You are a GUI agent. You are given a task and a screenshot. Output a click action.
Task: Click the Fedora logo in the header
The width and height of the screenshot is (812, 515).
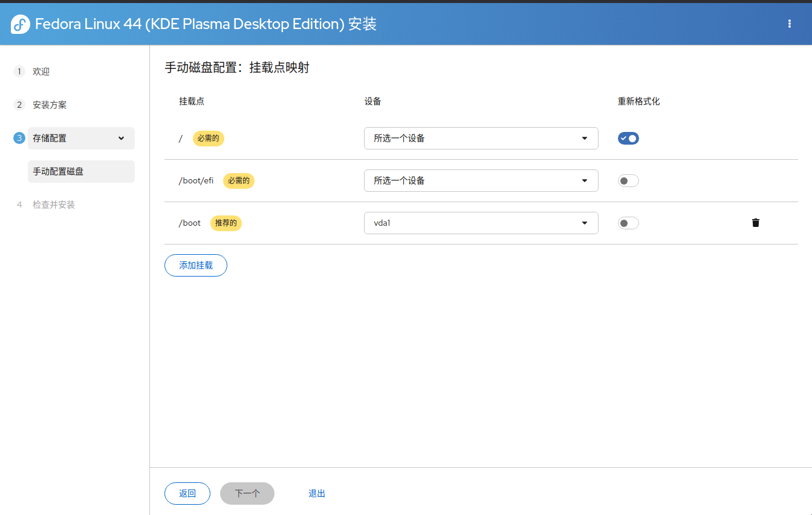21,24
